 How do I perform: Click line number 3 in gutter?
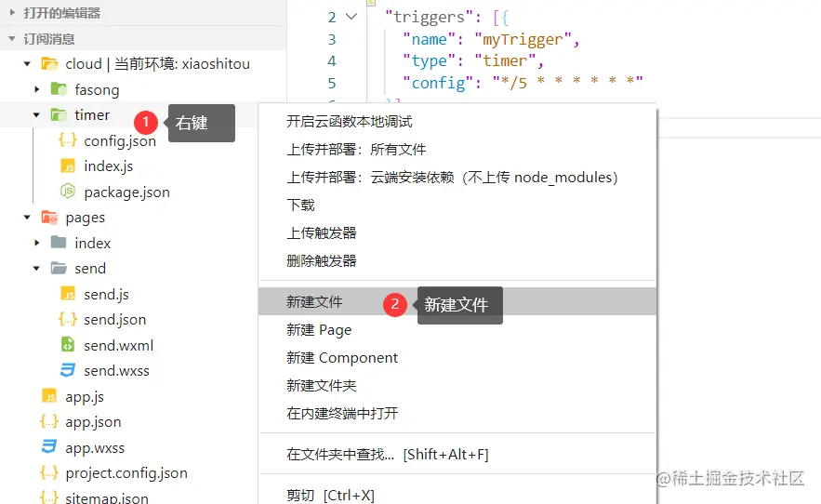coord(332,39)
